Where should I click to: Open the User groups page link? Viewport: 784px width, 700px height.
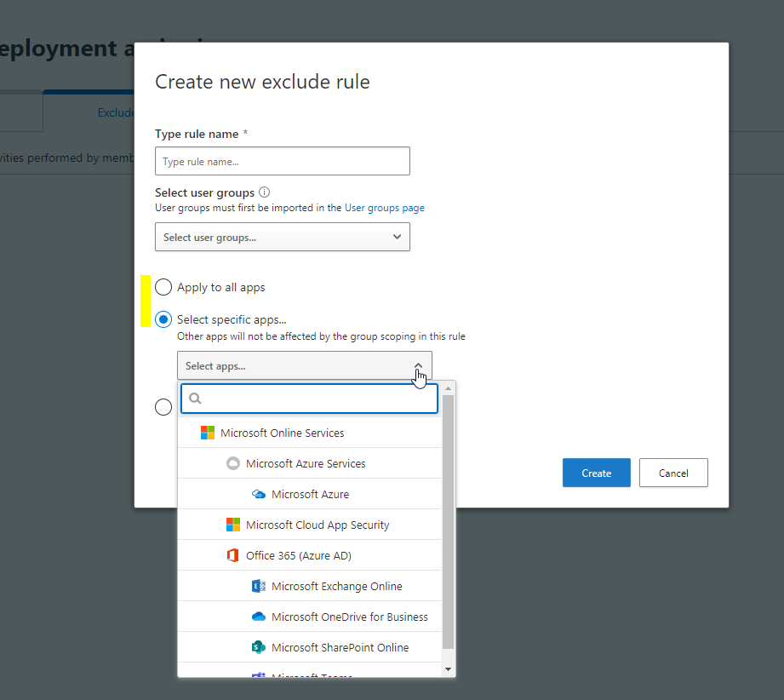385,208
